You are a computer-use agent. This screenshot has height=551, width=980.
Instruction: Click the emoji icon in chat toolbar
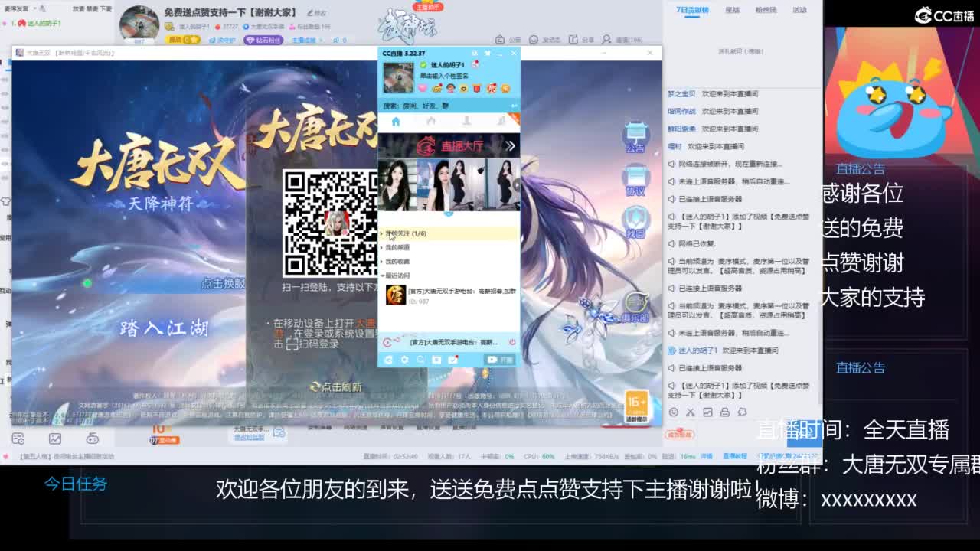pos(673,412)
